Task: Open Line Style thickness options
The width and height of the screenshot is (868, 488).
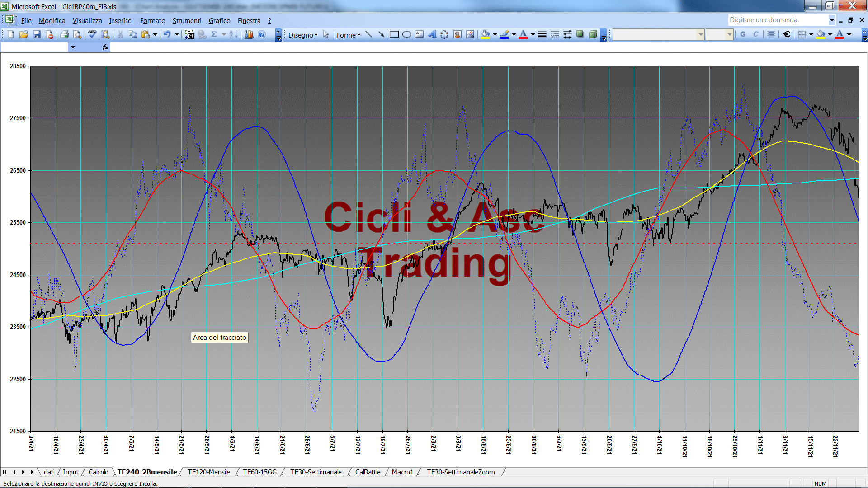Action: (542, 34)
